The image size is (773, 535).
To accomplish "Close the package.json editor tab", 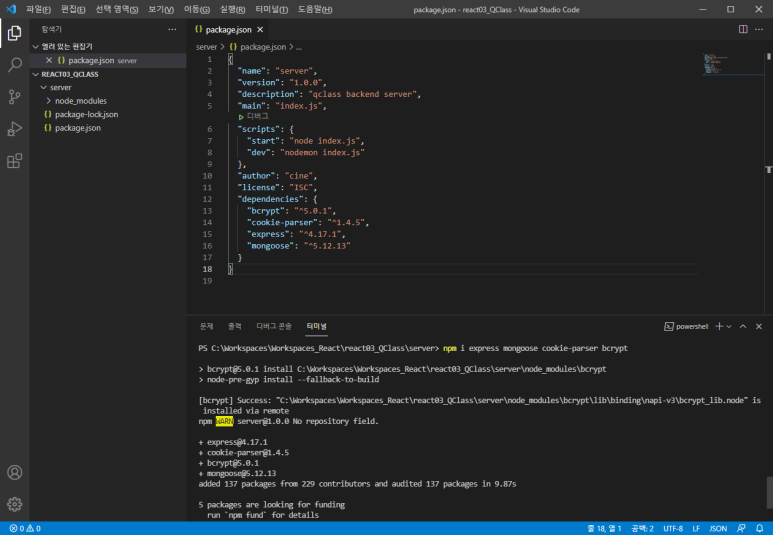I will [x=260, y=30].
